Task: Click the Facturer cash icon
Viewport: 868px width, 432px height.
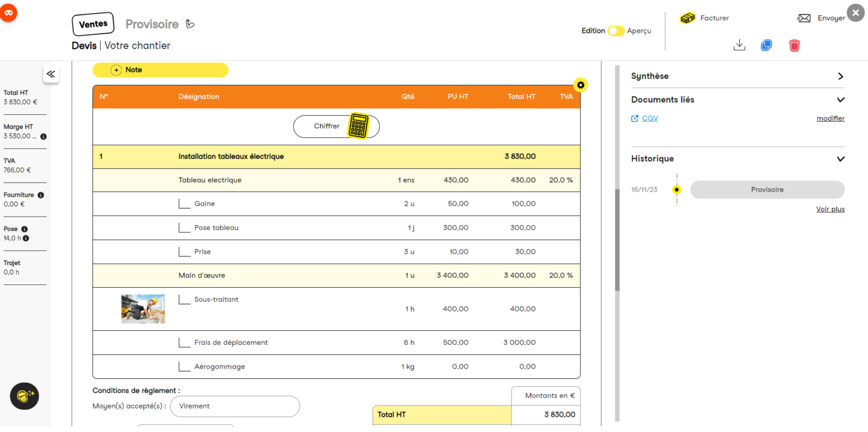Action: pyautogui.click(x=688, y=18)
